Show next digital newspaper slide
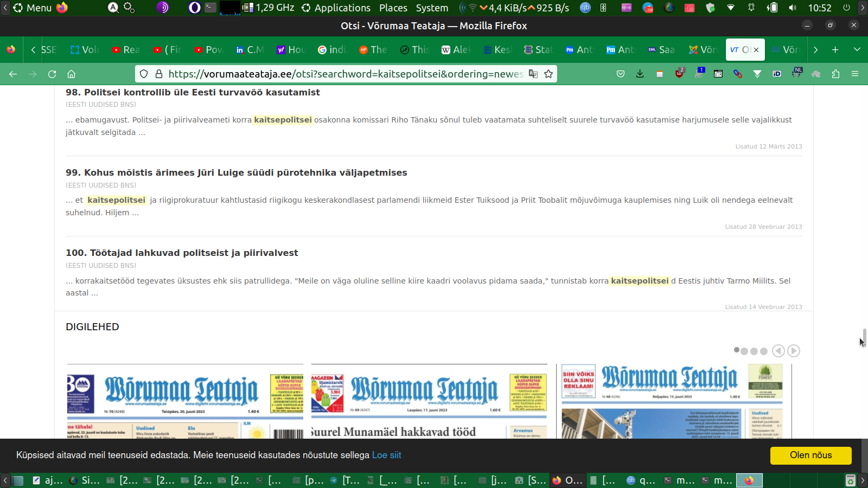The height and width of the screenshot is (488, 868). coord(794,351)
